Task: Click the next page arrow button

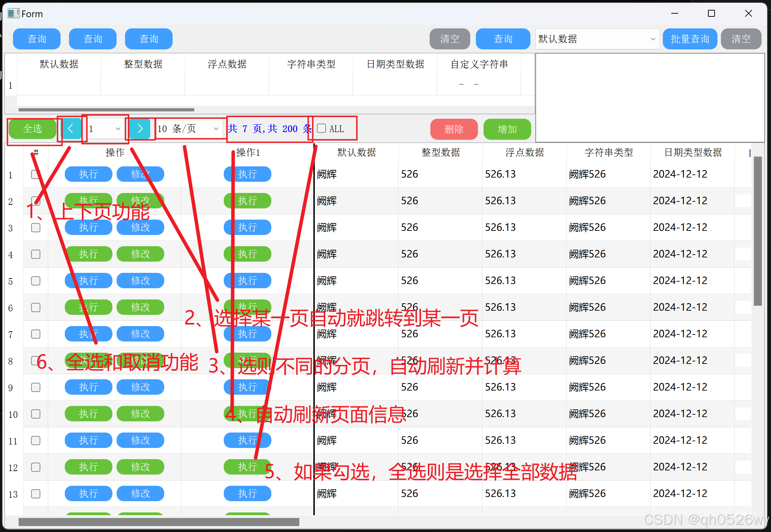Action: [x=140, y=129]
